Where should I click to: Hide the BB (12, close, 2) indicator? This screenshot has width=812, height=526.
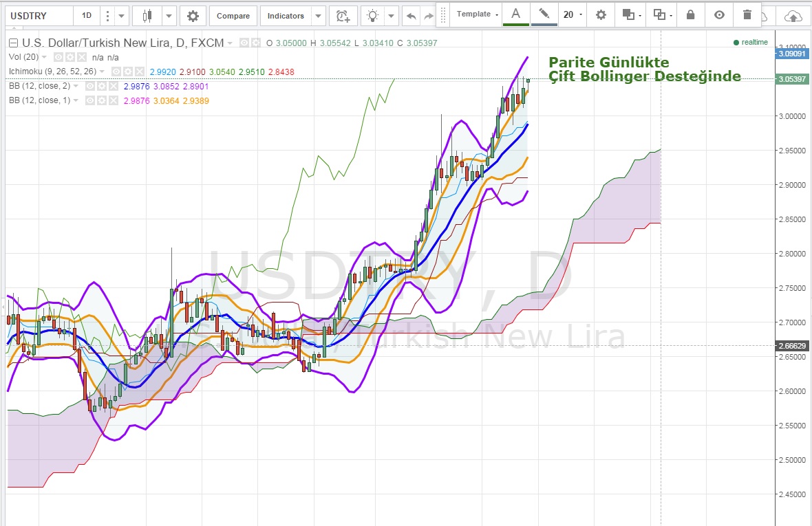(87, 86)
